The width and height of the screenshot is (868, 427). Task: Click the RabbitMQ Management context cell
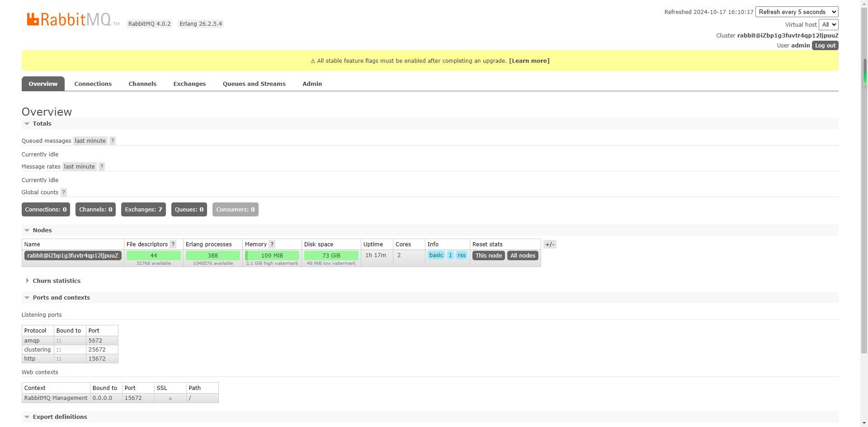point(56,398)
